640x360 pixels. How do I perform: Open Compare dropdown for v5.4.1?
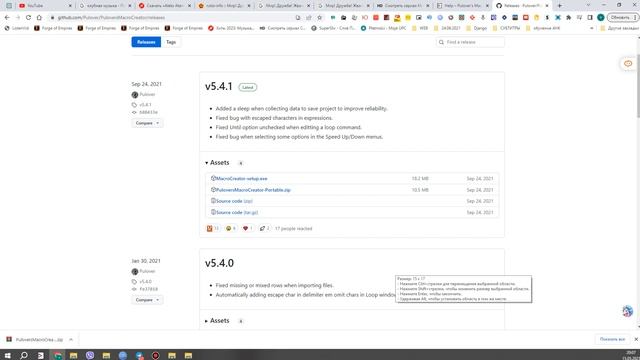(147, 123)
